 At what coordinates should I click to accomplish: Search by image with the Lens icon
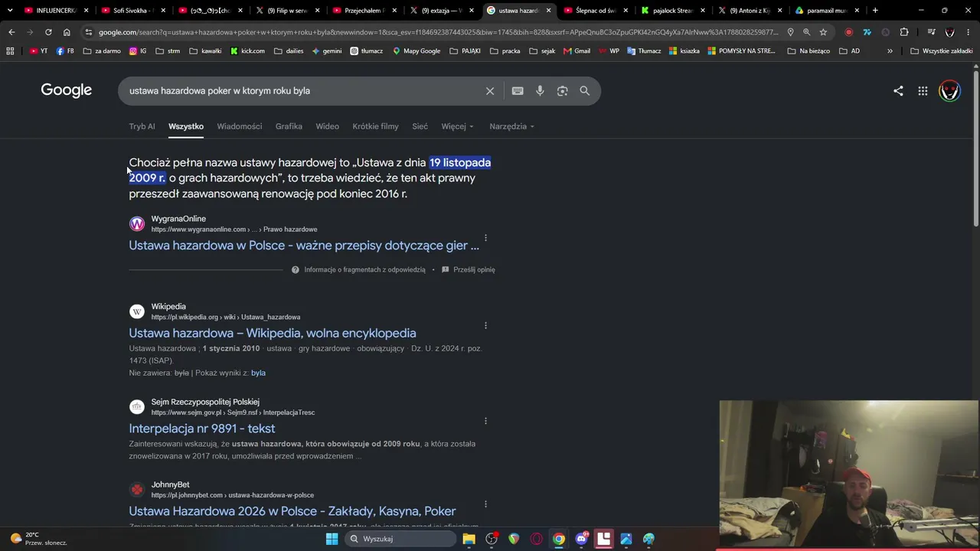(x=563, y=91)
